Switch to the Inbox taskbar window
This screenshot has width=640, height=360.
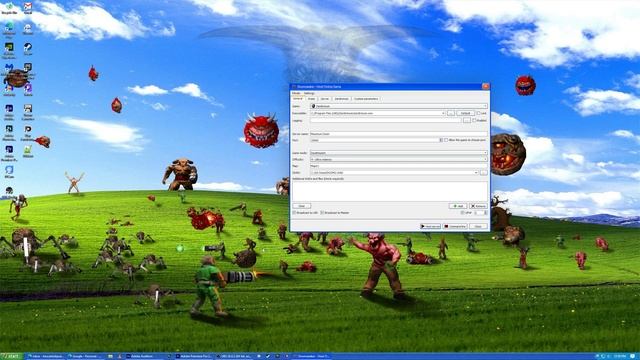pos(45,356)
